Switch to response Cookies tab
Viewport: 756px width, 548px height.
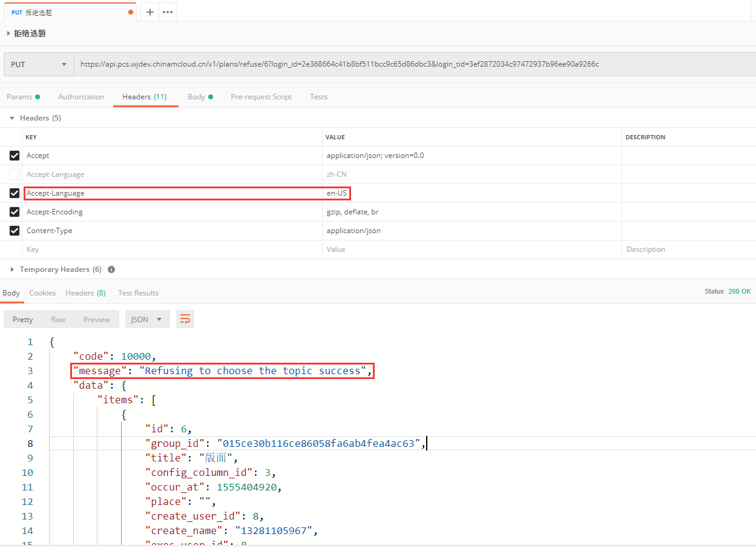pos(42,293)
